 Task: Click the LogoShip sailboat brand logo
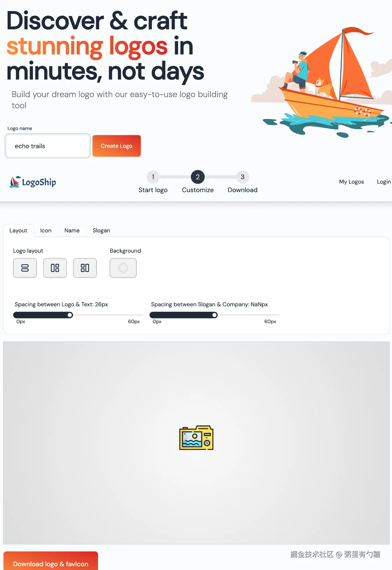tap(33, 182)
